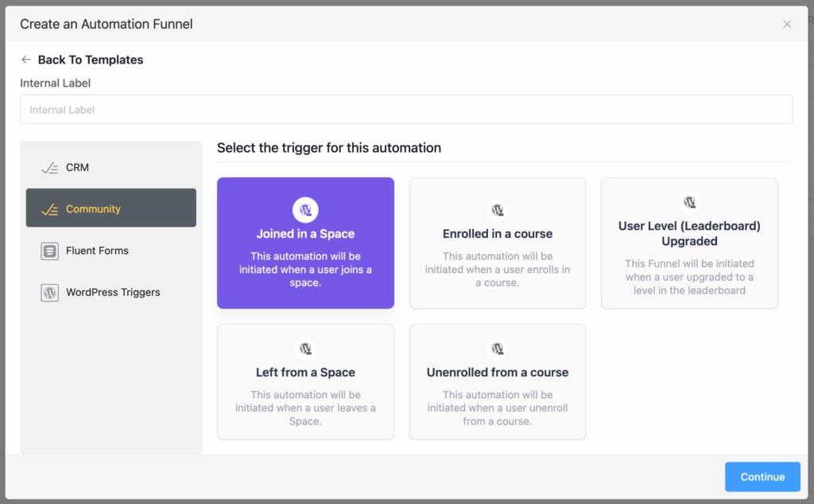Viewport: 814px width, 504px height.
Task: Click the back arrow beside Back To Templates
Action: pos(26,60)
